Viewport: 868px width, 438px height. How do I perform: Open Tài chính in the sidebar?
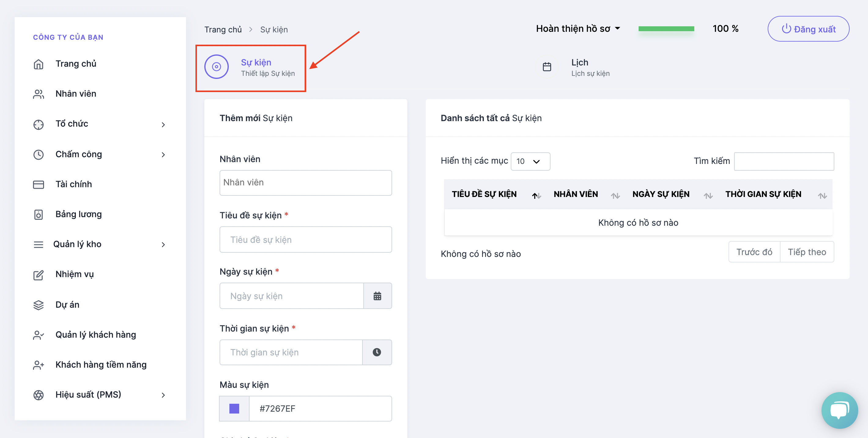point(73,184)
